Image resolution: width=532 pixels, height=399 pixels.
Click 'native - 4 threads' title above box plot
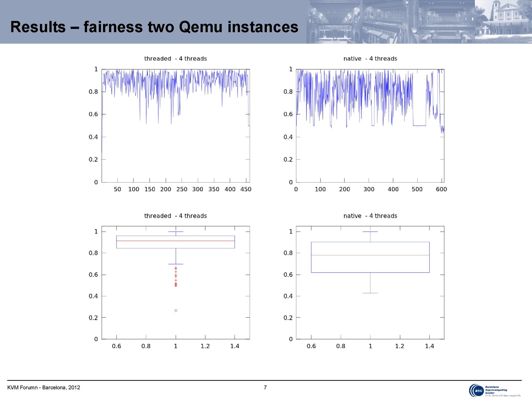click(370, 216)
